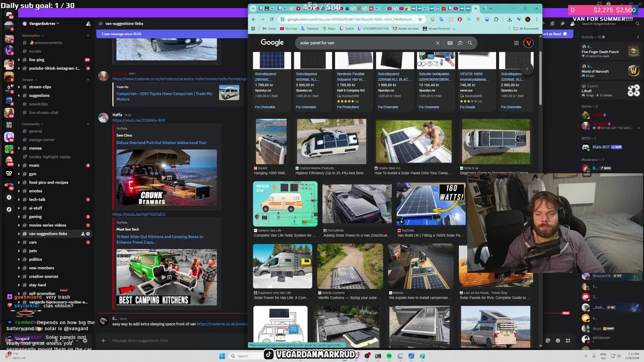The width and height of the screenshot is (644, 362).
Task: Reload the Chrome page
Action: (x=271, y=19)
